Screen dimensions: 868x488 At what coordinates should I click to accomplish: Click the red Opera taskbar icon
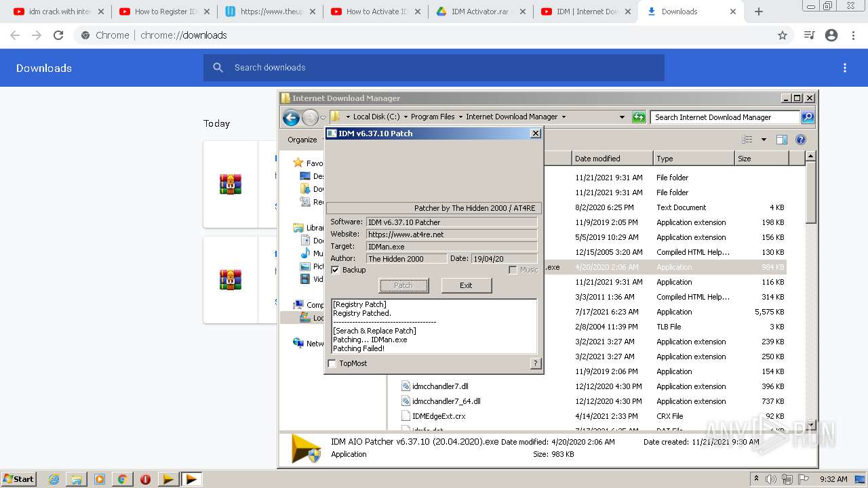coord(145,479)
